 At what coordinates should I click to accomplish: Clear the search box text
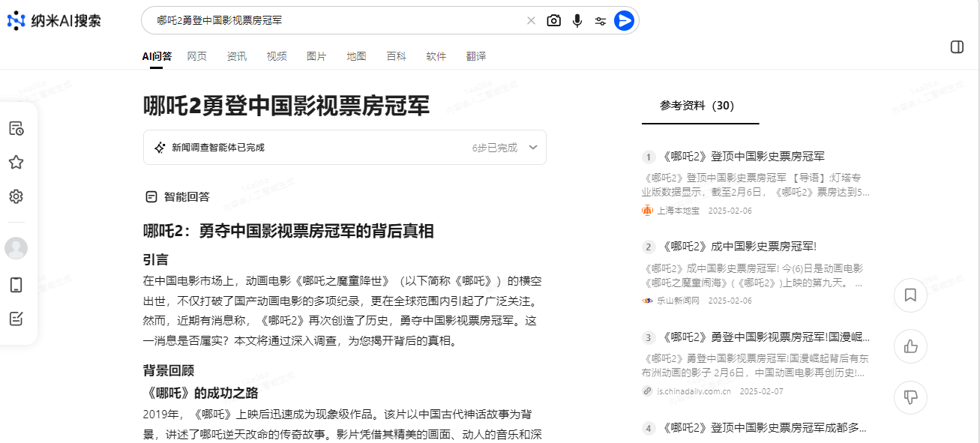pyautogui.click(x=531, y=21)
